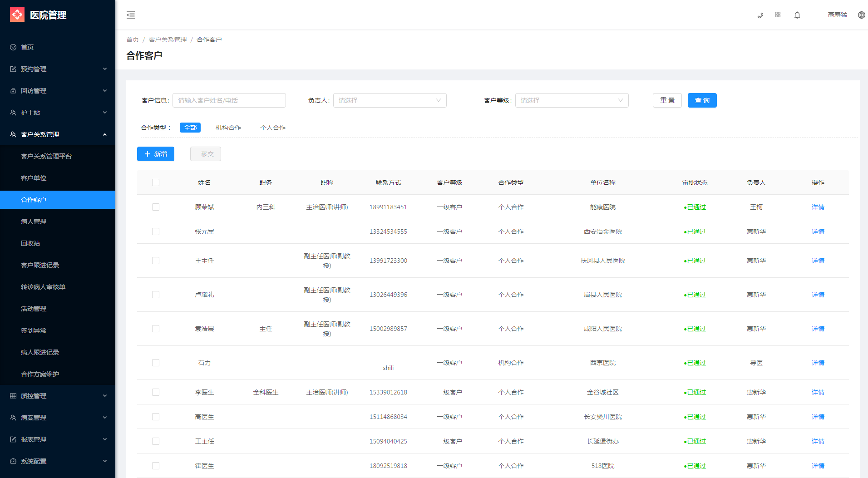Click the 客户关系管理 person icon in sidebar

coord(13,134)
